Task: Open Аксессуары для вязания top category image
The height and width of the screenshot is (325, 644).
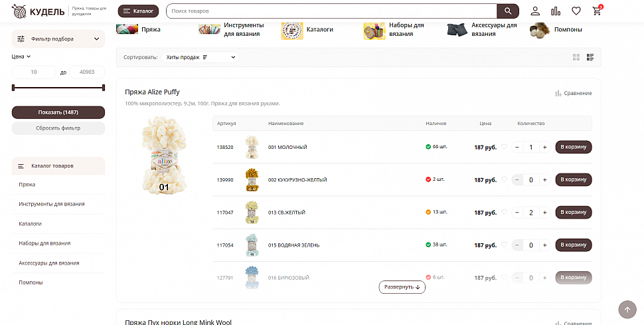Action: (457, 30)
